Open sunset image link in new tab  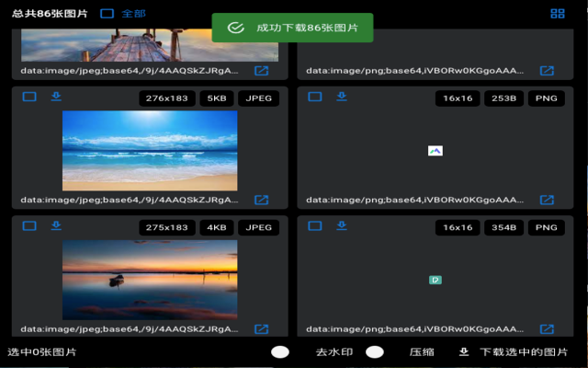click(x=261, y=329)
